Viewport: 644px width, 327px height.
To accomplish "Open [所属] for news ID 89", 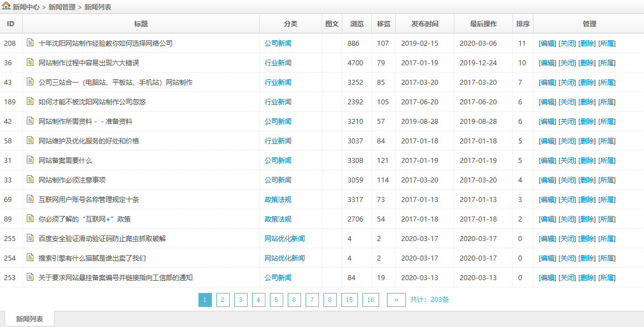I will pos(607,219).
